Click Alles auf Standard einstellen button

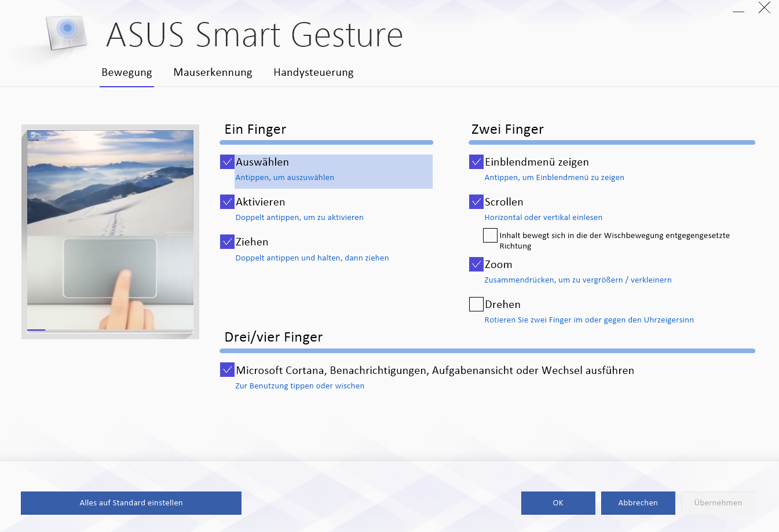pos(131,503)
